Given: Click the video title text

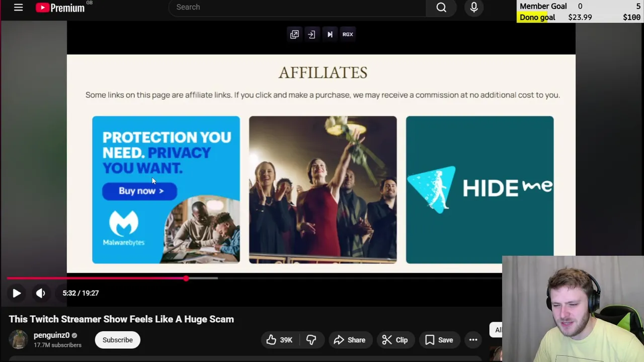Looking at the screenshot, I should (121, 319).
